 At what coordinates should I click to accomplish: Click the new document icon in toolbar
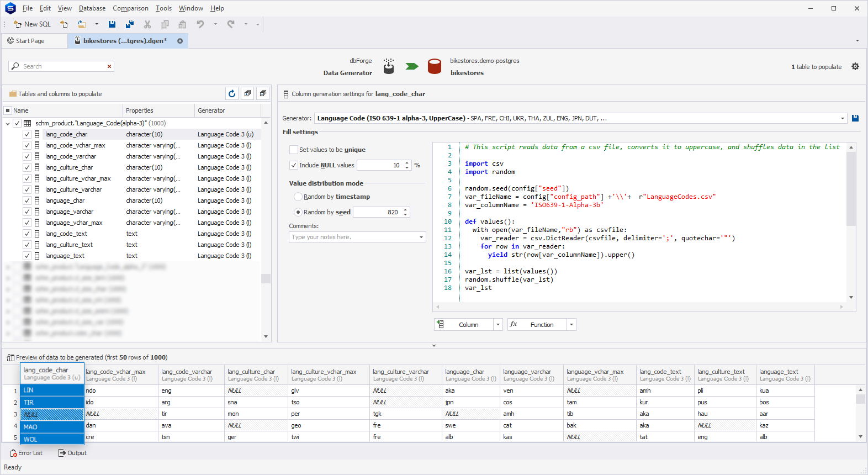click(x=64, y=24)
